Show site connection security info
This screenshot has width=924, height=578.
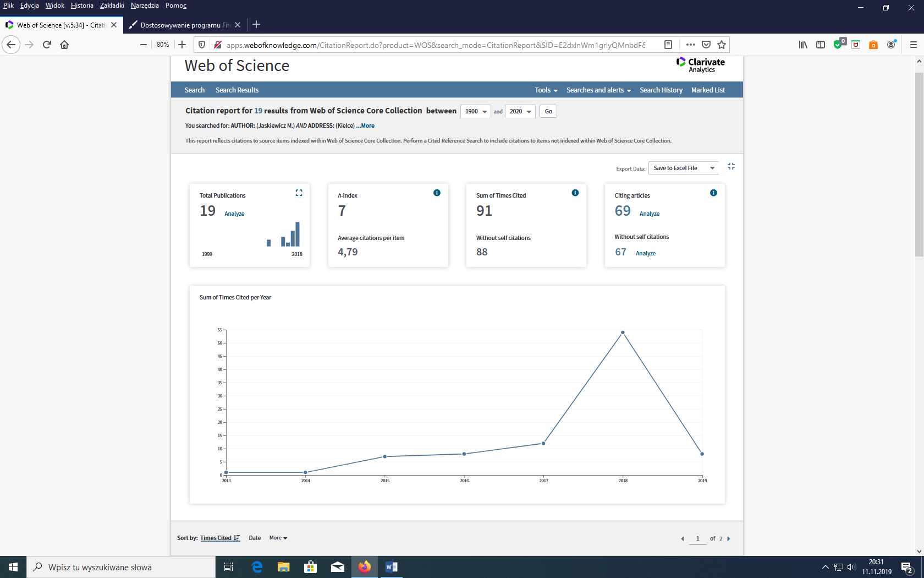(x=218, y=45)
